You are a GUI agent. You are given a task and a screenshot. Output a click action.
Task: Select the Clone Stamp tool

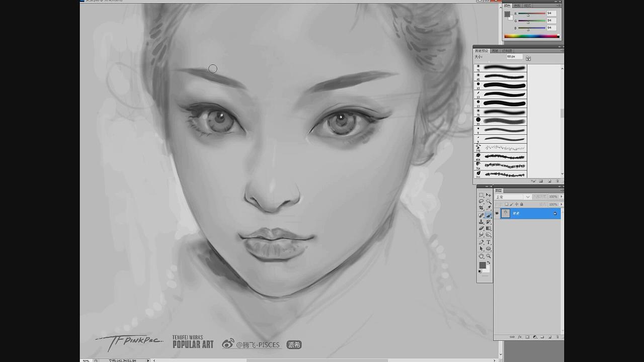coord(481,222)
